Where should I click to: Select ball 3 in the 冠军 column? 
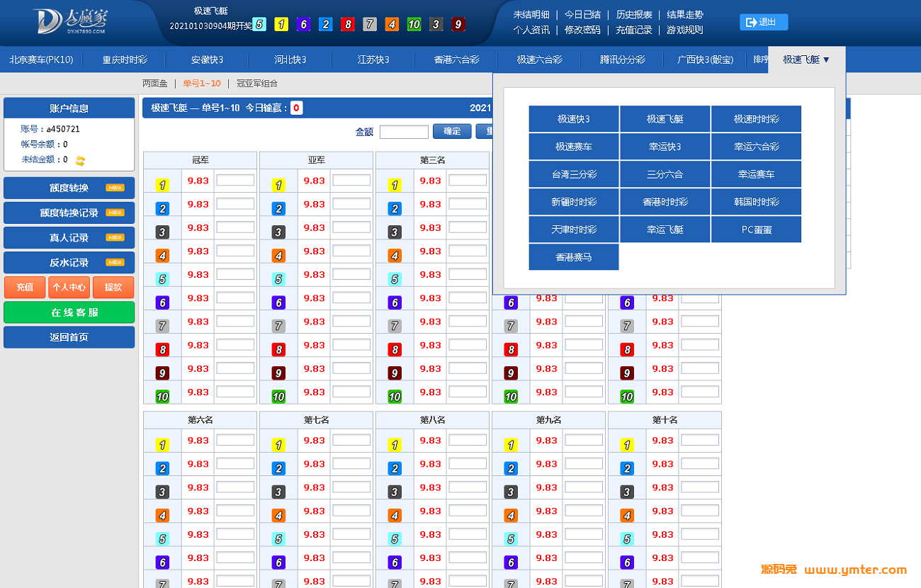click(162, 232)
